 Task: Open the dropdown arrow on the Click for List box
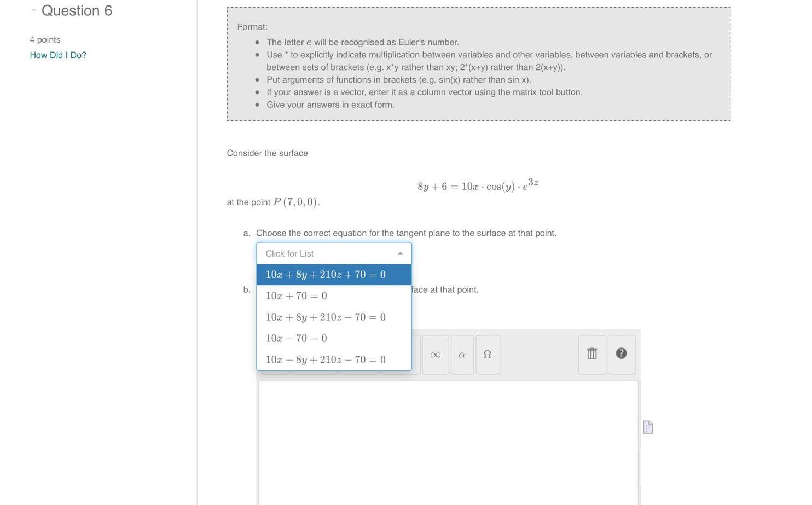pos(400,253)
